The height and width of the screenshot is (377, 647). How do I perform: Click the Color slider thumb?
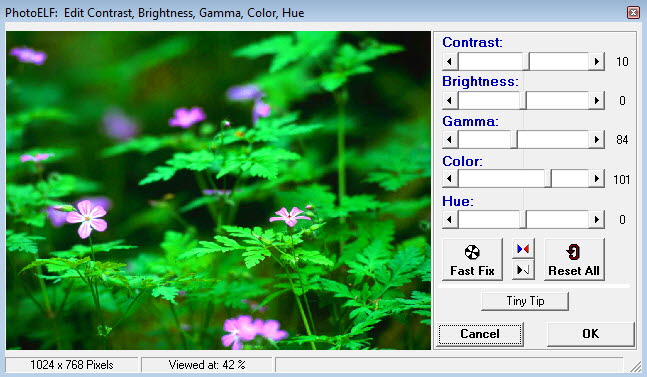pyautogui.click(x=548, y=179)
